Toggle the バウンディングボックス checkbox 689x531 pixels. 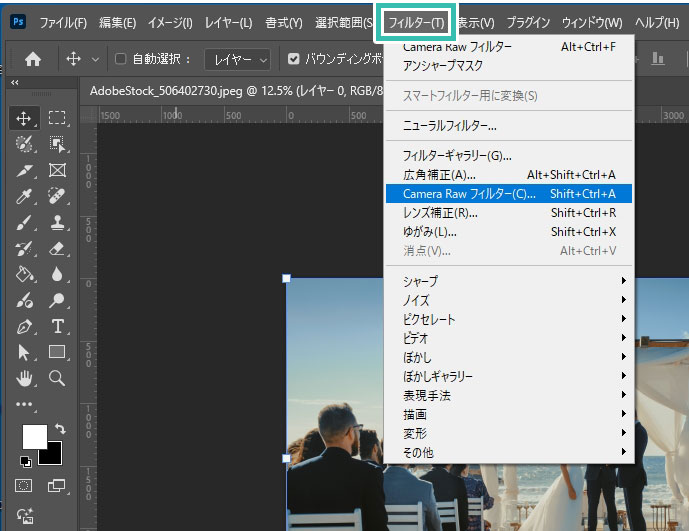(x=293, y=60)
